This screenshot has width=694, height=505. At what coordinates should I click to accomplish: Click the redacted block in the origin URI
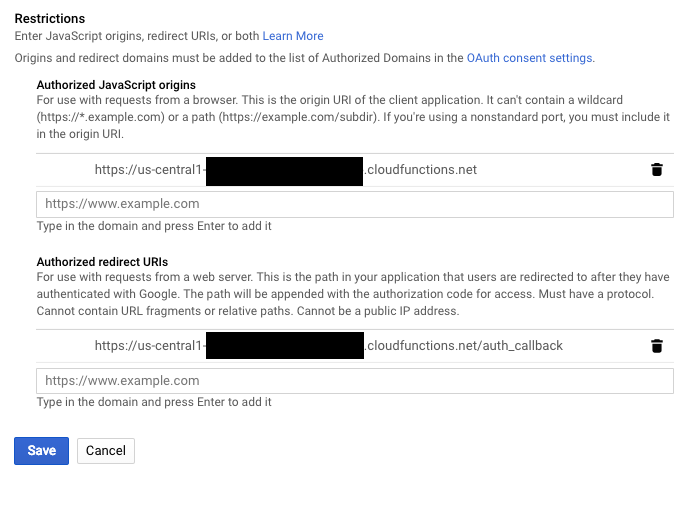tap(284, 170)
